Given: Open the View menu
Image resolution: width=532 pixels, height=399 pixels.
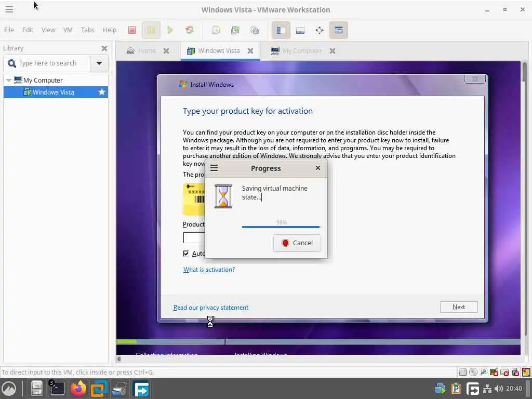Looking at the screenshot, I should point(48,30).
